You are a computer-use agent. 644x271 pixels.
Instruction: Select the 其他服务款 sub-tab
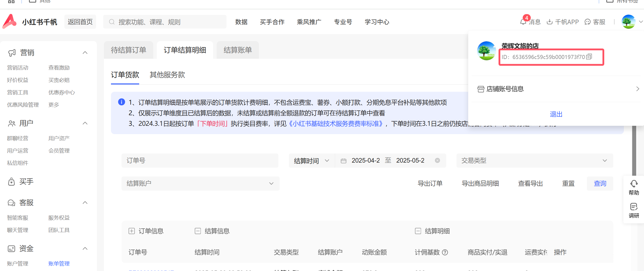167,75
